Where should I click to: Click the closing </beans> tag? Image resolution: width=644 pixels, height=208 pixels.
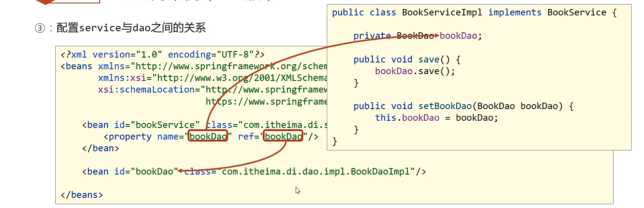[82, 195]
